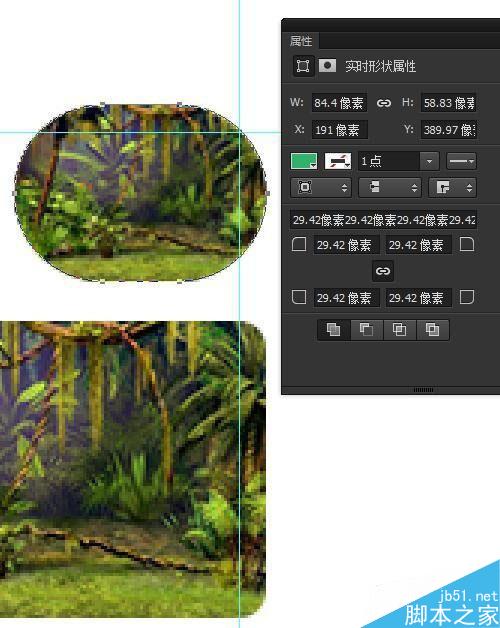Open the green fill color swatch

[x=304, y=161]
